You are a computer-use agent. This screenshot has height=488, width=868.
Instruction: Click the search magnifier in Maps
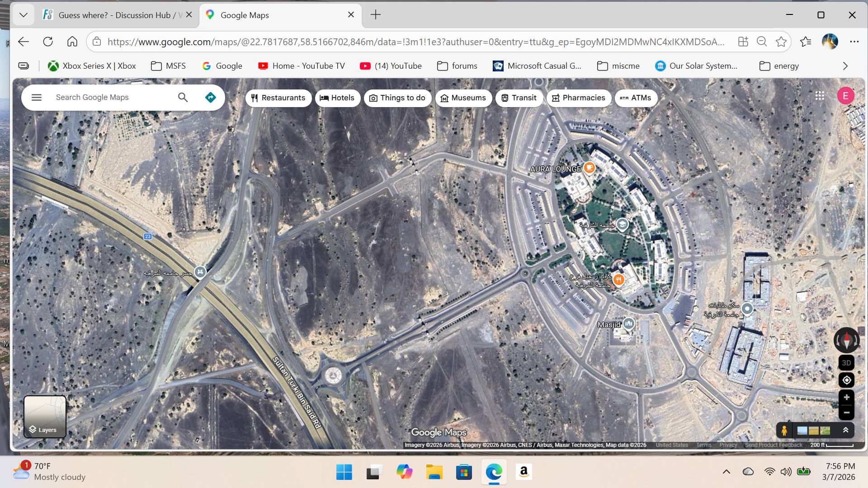tap(183, 97)
